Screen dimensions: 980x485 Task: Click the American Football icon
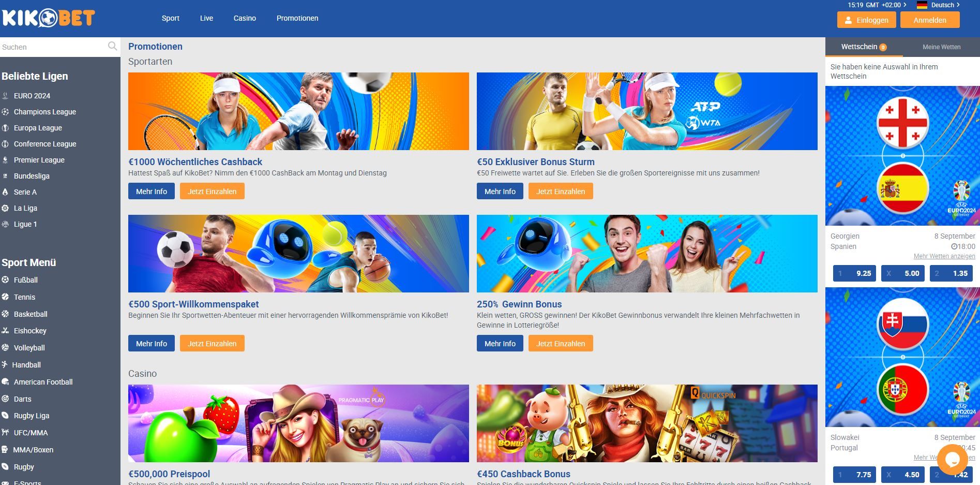[x=5, y=382]
